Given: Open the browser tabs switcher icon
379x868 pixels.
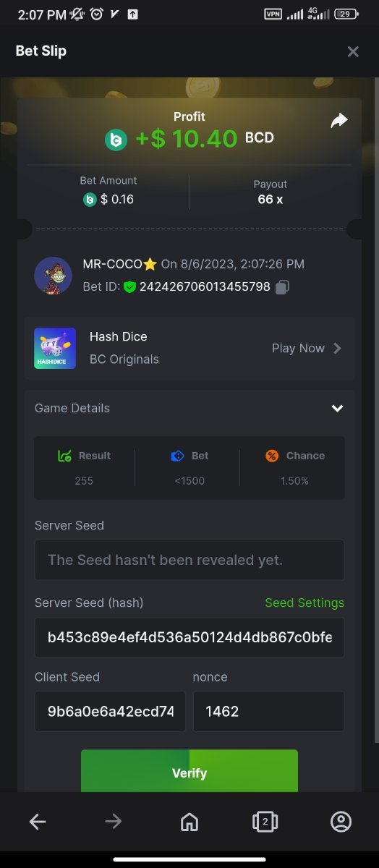Looking at the screenshot, I should pos(265,821).
